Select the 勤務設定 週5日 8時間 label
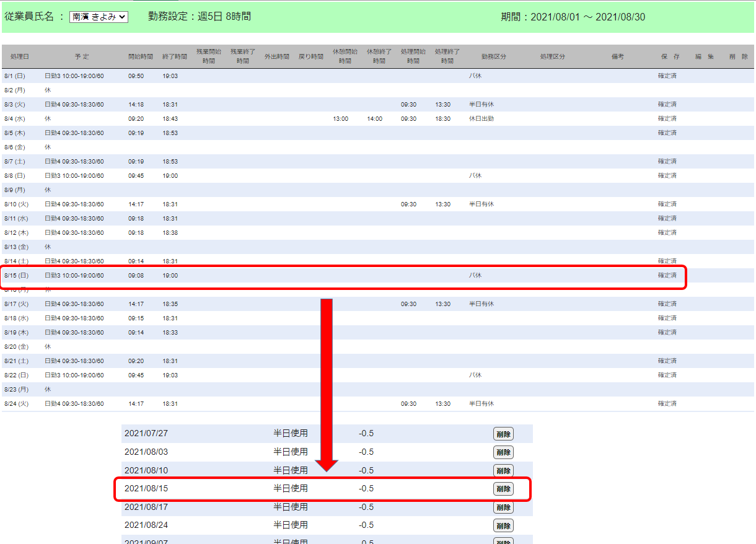The height and width of the screenshot is (544, 756). click(200, 17)
